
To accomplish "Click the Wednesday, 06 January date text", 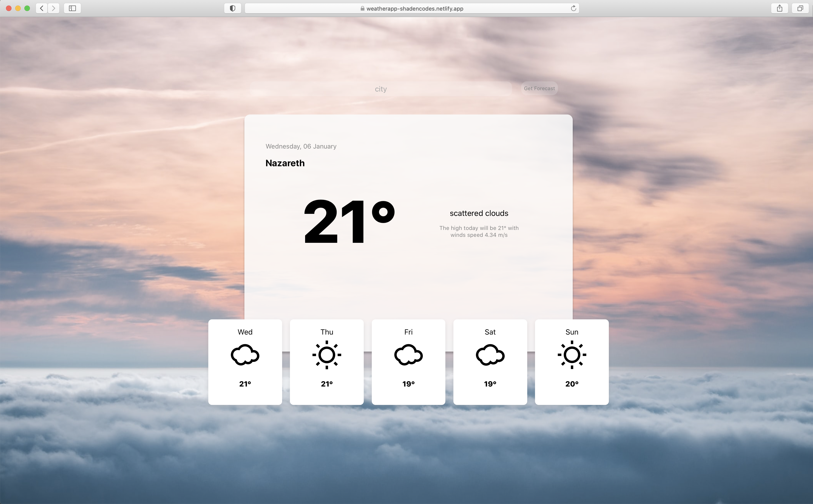I will 301,146.
